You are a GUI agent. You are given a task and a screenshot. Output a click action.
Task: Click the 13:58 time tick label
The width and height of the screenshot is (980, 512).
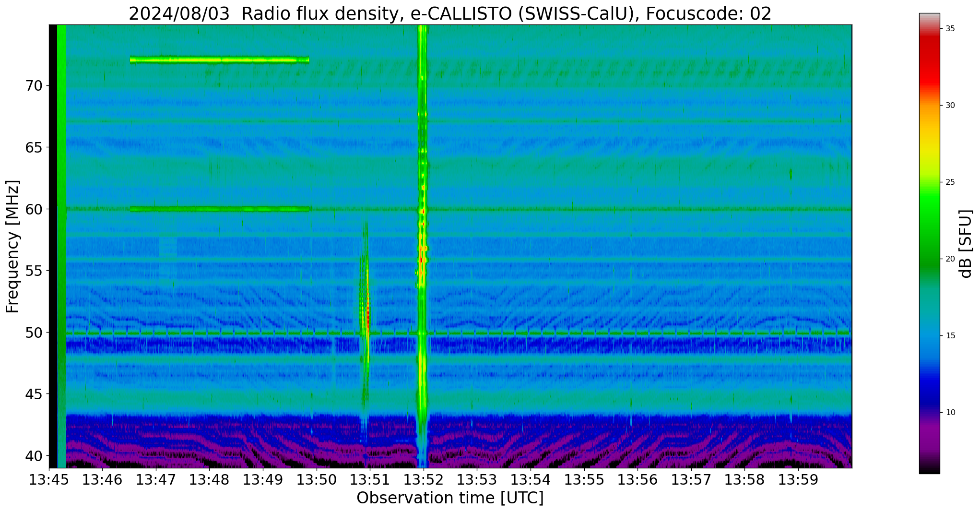point(744,479)
